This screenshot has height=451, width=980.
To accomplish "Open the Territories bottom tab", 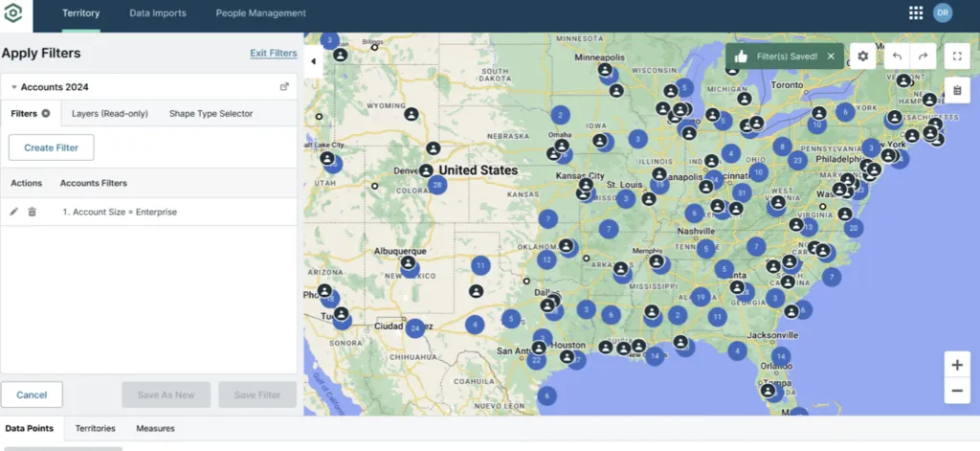I will point(95,428).
